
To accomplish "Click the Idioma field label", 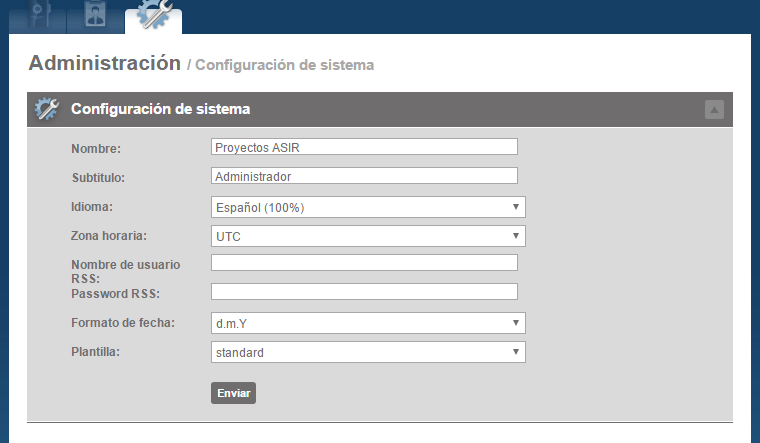I will (93, 207).
